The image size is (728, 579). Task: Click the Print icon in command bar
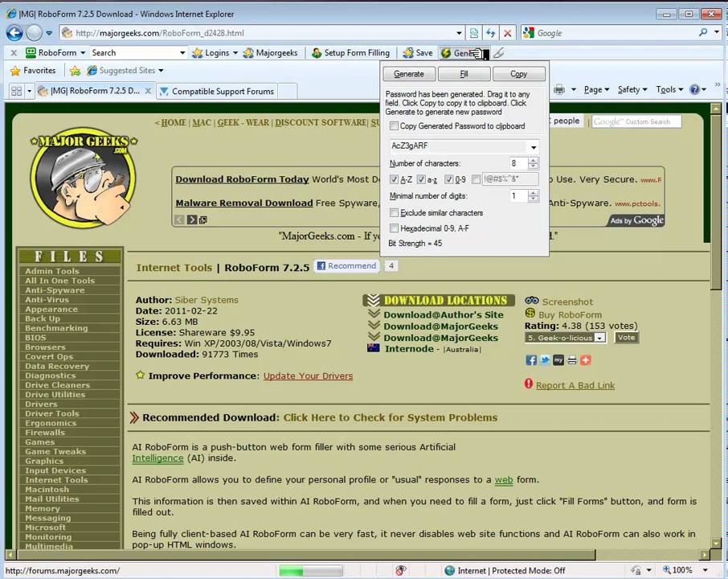pos(559,89)
